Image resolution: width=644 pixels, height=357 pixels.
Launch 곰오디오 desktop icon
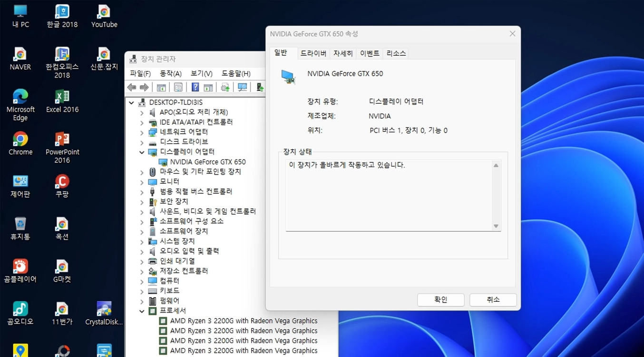tap(20, 313)
